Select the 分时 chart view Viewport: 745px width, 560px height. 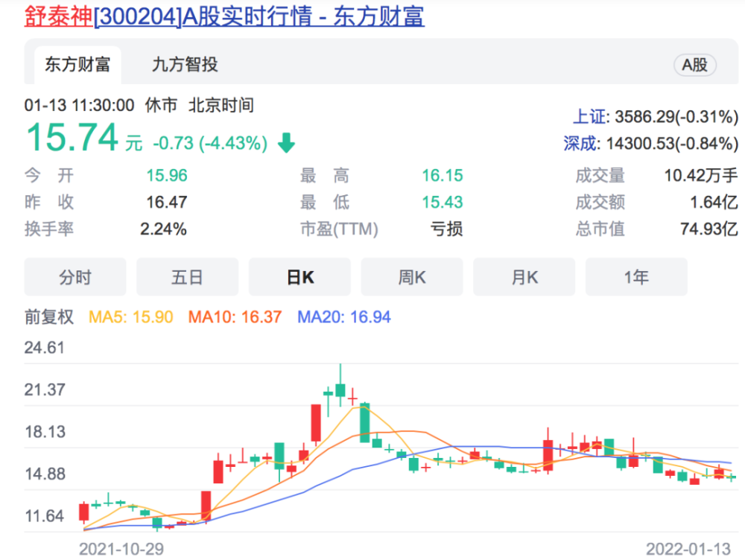[x=75, y=277]
